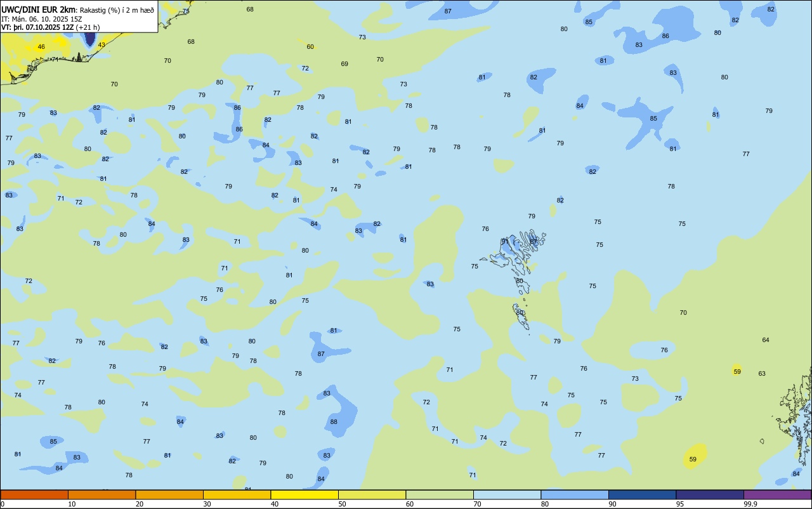The height and width of the screenshot is (509, 812).
Task: Click the '90' tick label on the color scale
Action: [x=613, y=504]
